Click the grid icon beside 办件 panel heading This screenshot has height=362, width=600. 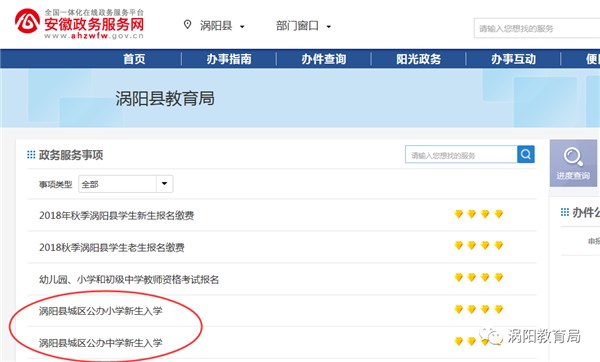tap(565, 212)
